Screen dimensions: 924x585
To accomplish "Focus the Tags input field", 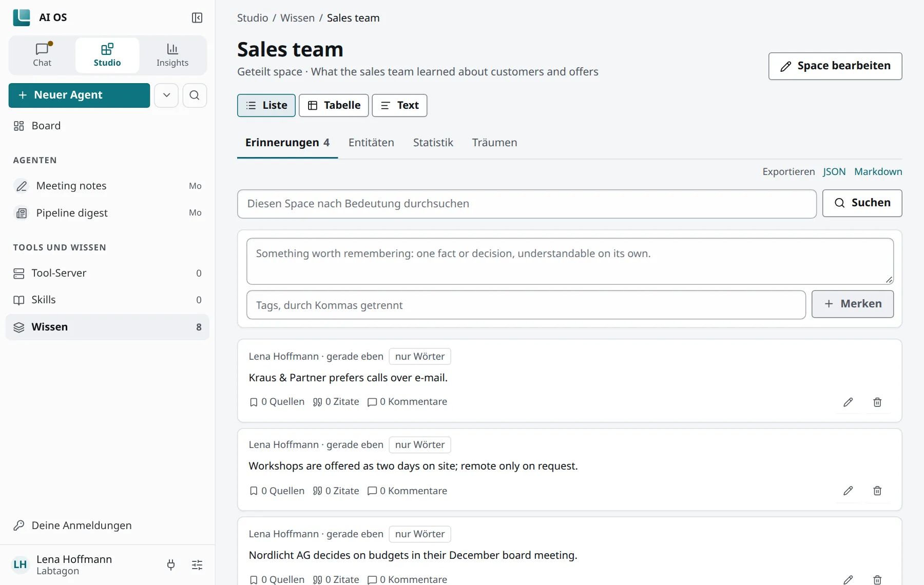I will [526, 305].
